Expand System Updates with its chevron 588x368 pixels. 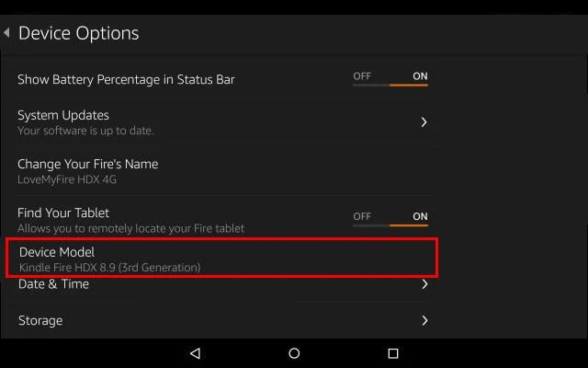(x=424, y=122)
